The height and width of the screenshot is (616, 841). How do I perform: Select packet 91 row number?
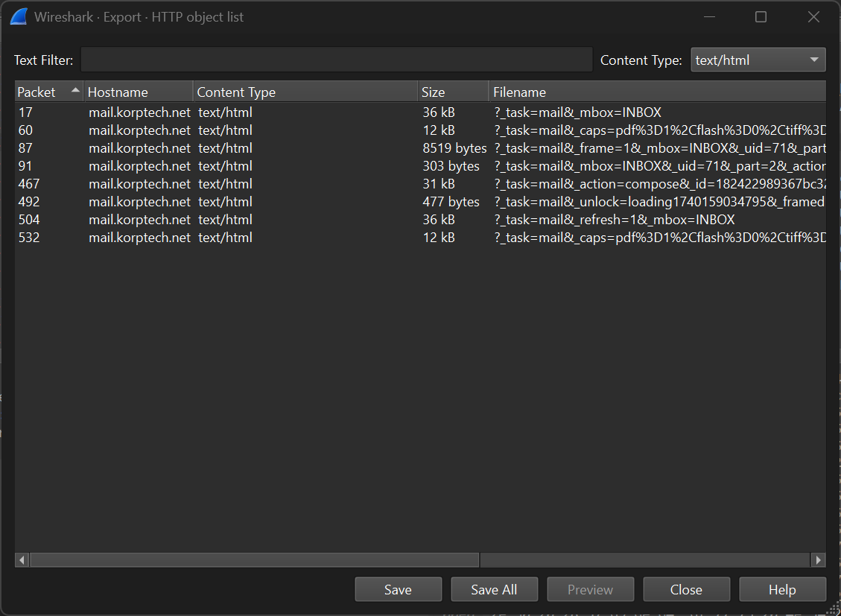point(25,166)
